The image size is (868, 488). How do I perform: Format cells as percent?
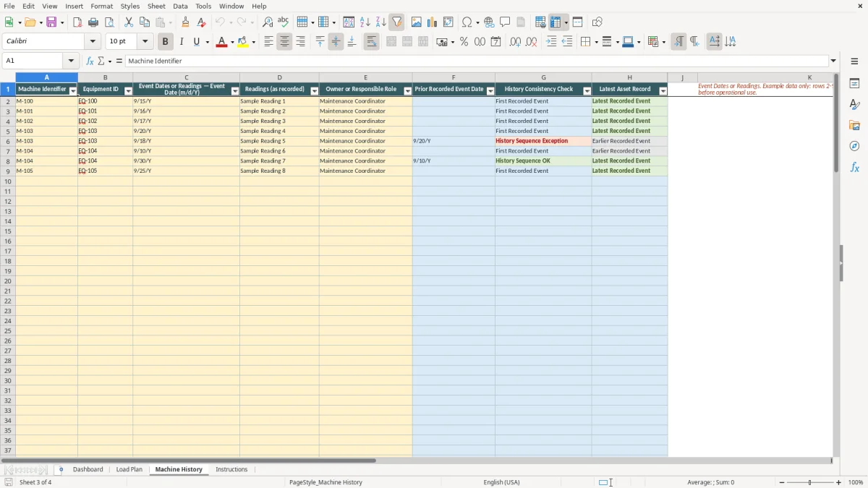coord(464,42)
